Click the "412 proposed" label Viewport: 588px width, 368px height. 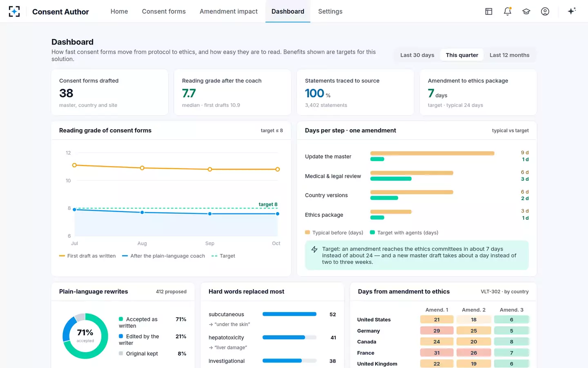(171, 292)
